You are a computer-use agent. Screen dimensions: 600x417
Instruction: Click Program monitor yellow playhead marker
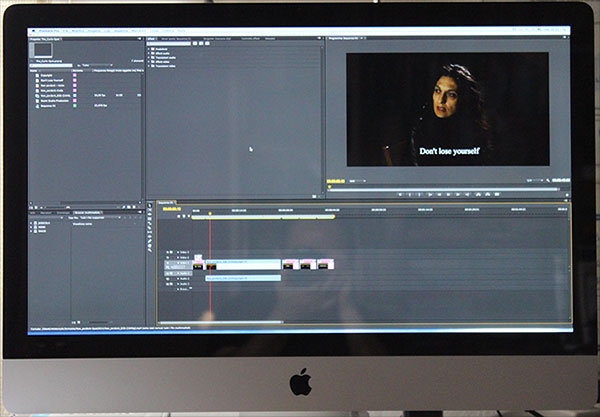pyautogui.click(x=329, y=187)
